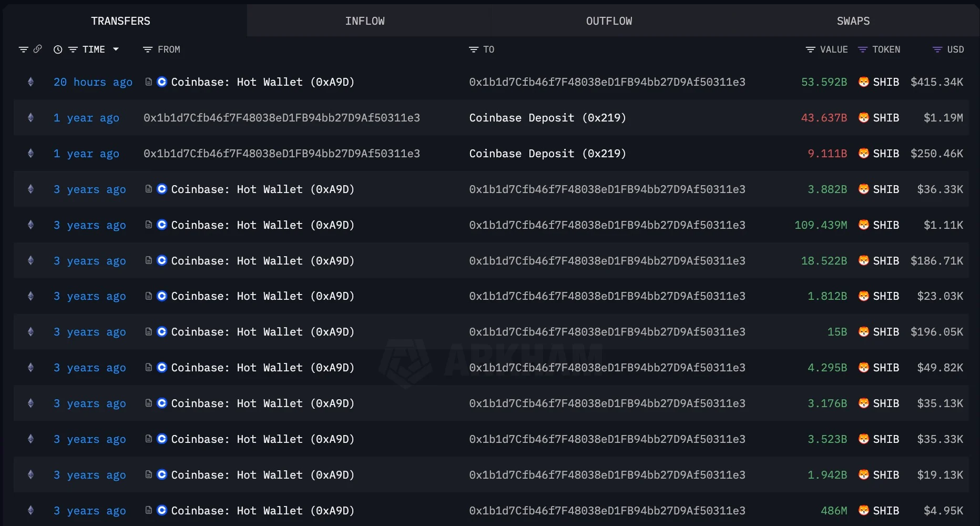Image resolution: width=980 pixels, height=526 pixels.
Task: Click the clock icon beside the TIME header
Action: point(58,49)
